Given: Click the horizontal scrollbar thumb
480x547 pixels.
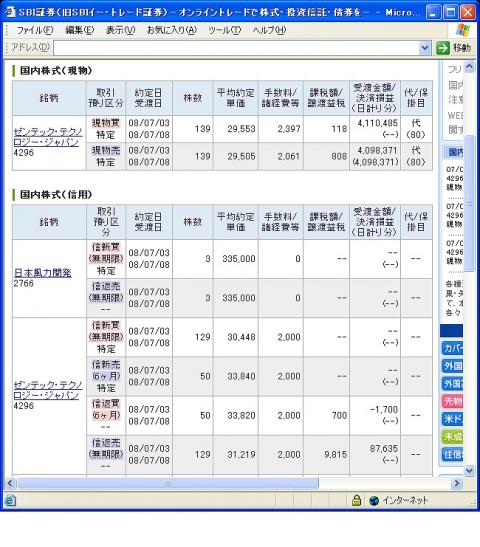Looking at the screenshot, I should click(168, 483).
